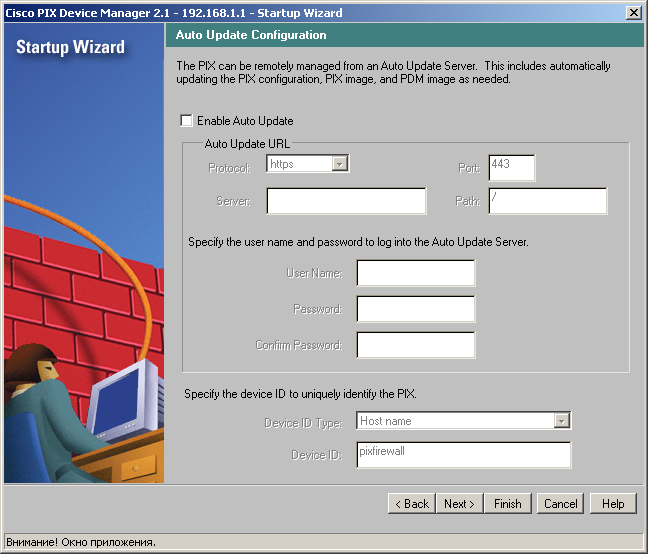This screenshot has width=648, height=554.
Task: Click the Finish button
Action: [x=507, y=504]
